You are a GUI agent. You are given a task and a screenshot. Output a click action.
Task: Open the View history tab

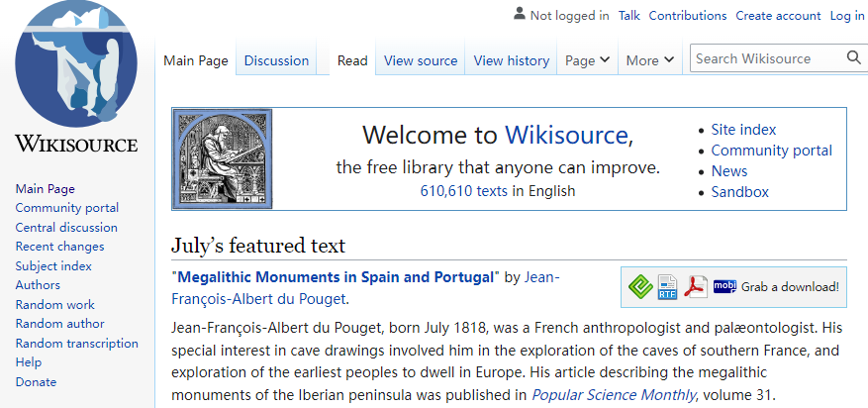coord(512,60)
